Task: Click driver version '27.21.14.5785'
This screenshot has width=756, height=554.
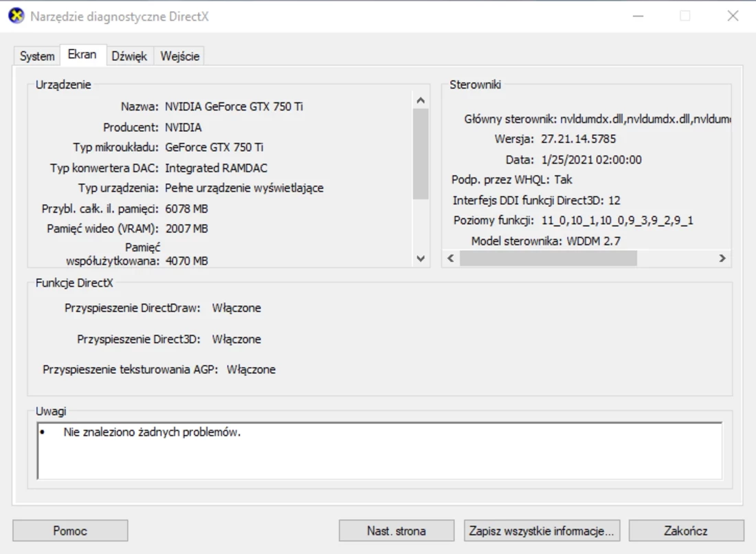Action: click(x=578, y=139)
